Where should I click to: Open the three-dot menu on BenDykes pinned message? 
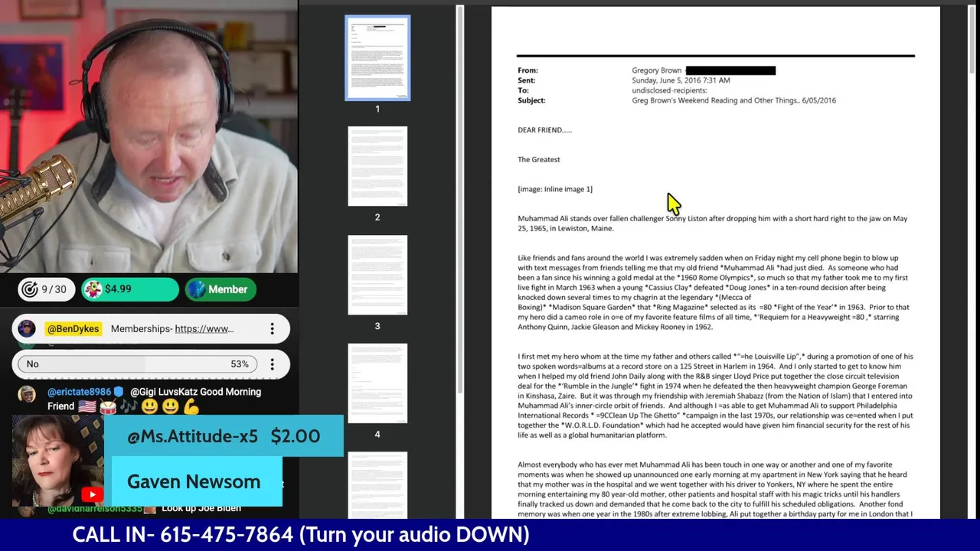(x=272, y=329)
